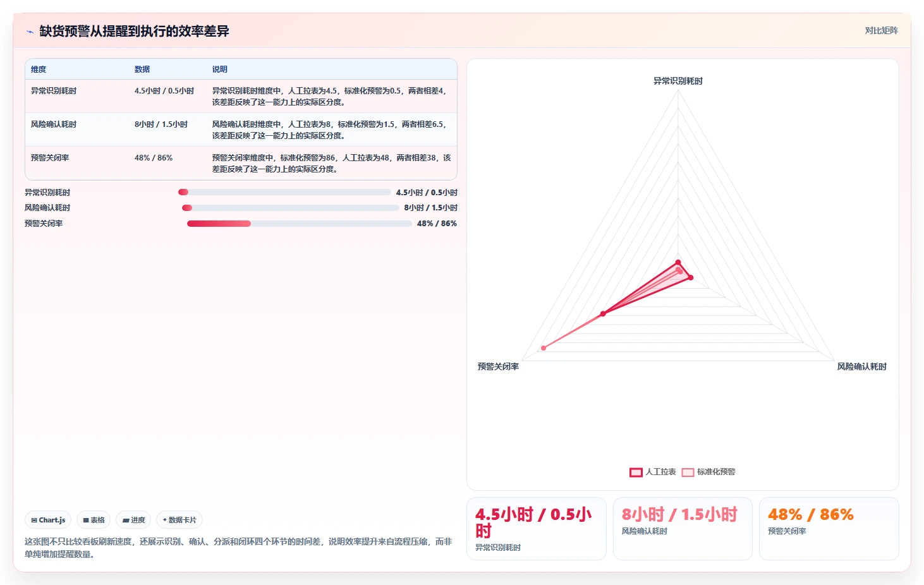Toggle 标准化预警 legend entry in radar chart
The image size is (924, 585).
click(708, 472)
